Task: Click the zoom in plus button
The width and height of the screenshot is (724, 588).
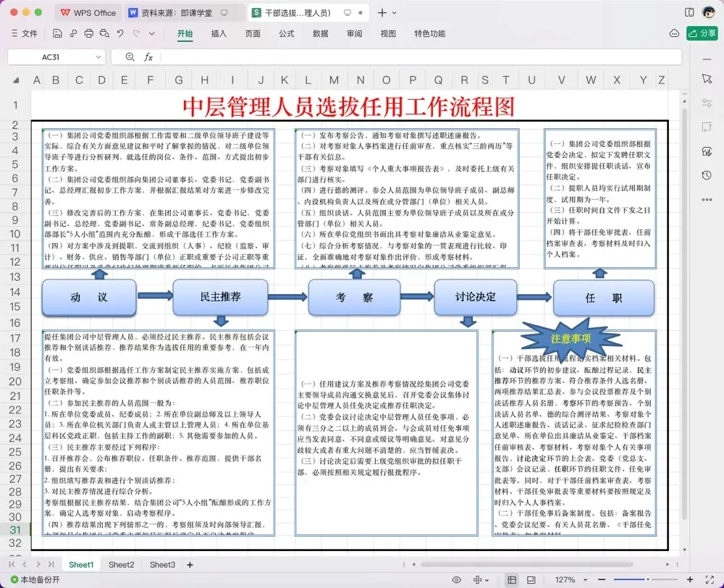Action: click(x=690, y=580)
